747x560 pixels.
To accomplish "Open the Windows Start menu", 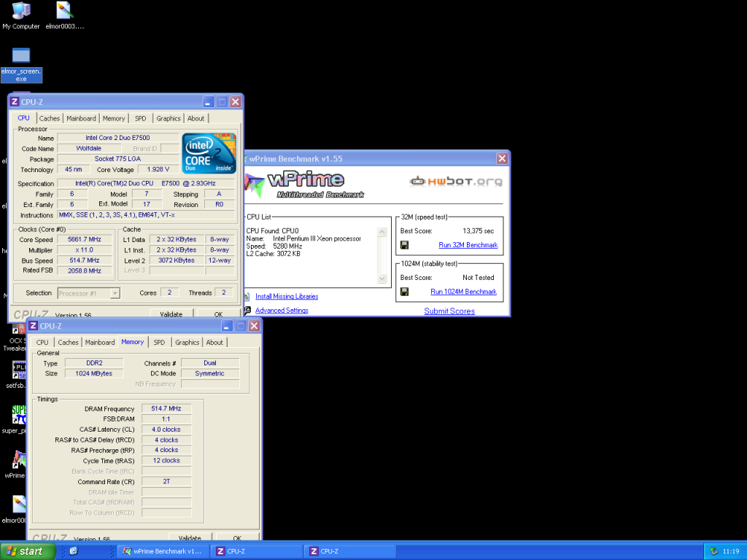I will click(28, 551).
